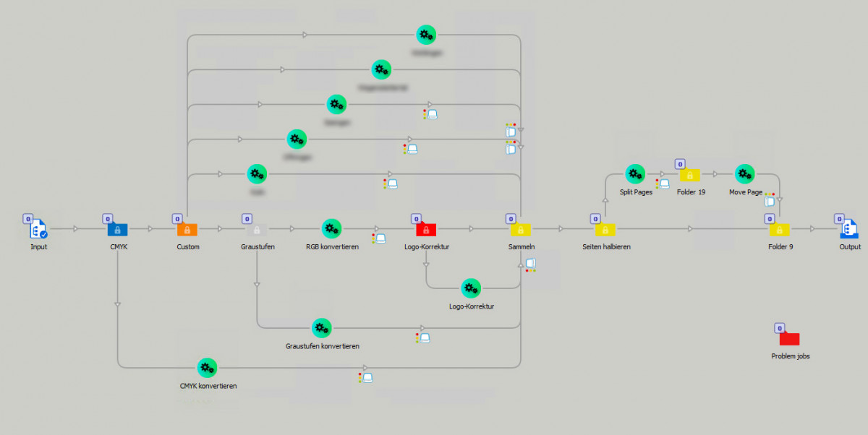Click the job counter badge above Sammeln
This screenshot has width=868, height=435.
click(x=510, y=217)
